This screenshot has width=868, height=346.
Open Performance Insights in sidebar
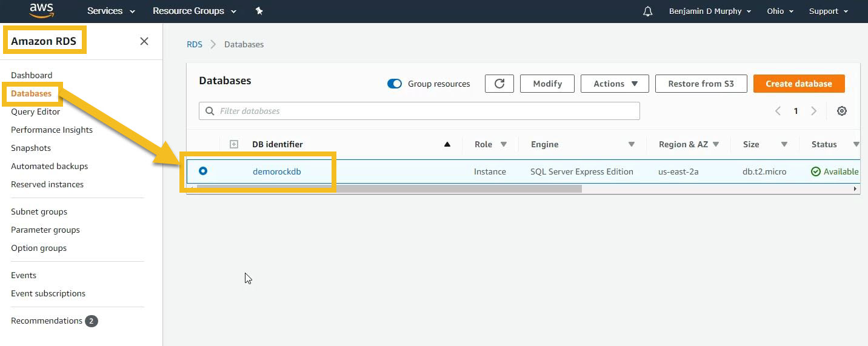pyautogui.click(x=52, y=130)
